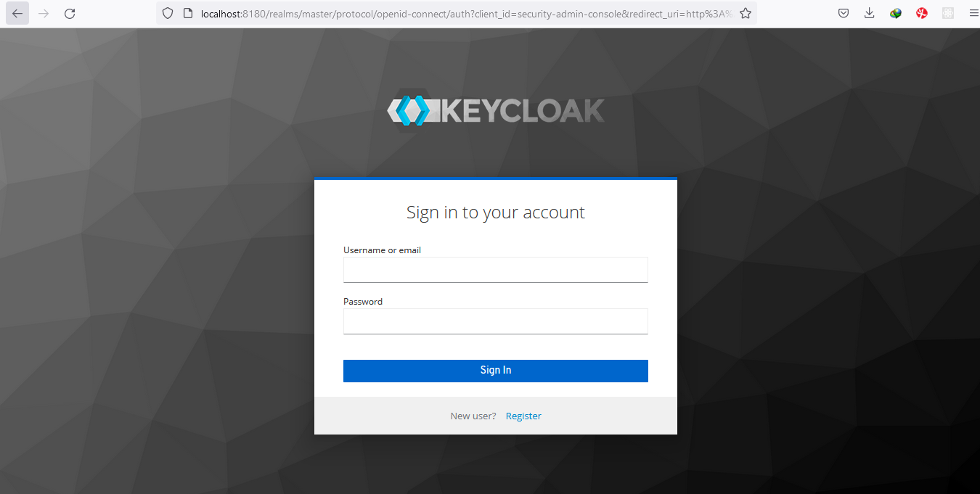Viewport: 980px width, 494px height.
Task: Focus the Username or email field
Action: [496, 270]
